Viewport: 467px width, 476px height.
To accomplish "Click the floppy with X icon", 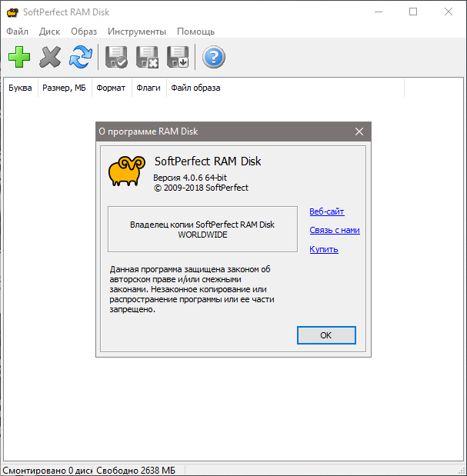I will [x=147, y=57].
